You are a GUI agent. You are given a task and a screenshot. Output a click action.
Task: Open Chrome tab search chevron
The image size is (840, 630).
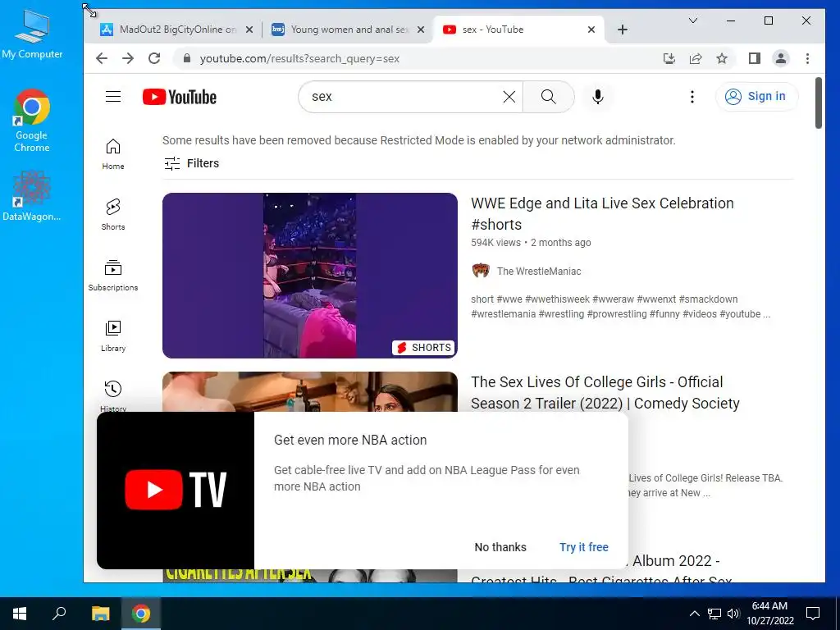point(692,21)
